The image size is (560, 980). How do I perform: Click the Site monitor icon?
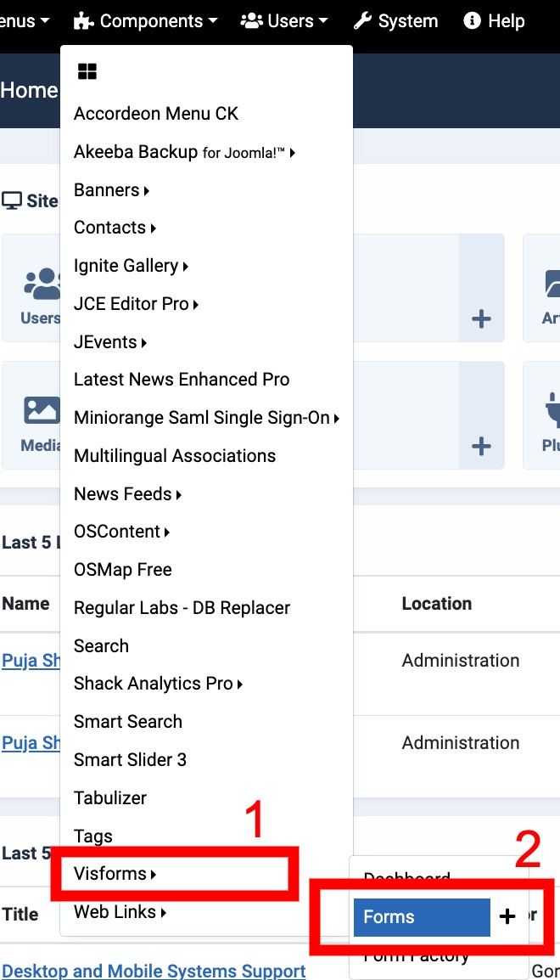pos(12,200)
